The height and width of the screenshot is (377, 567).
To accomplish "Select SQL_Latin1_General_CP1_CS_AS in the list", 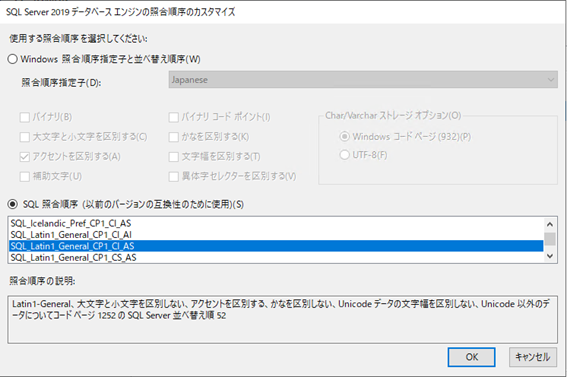I will (276, 257).
